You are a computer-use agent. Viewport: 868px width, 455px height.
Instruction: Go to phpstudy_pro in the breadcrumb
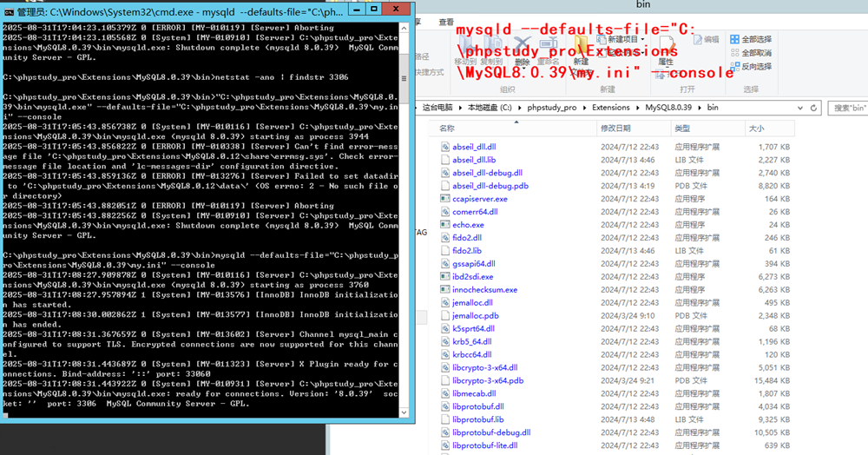click(x=552, y=108)
